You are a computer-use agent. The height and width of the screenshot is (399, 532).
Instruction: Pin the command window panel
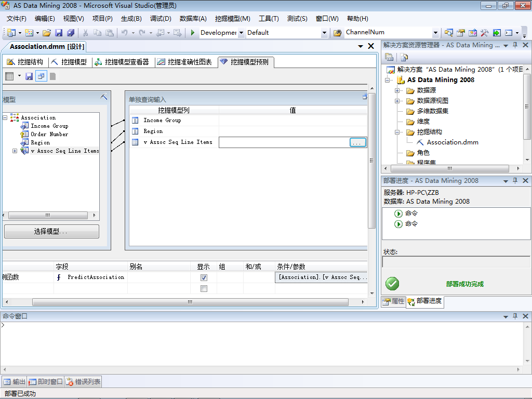pos(515,316)
